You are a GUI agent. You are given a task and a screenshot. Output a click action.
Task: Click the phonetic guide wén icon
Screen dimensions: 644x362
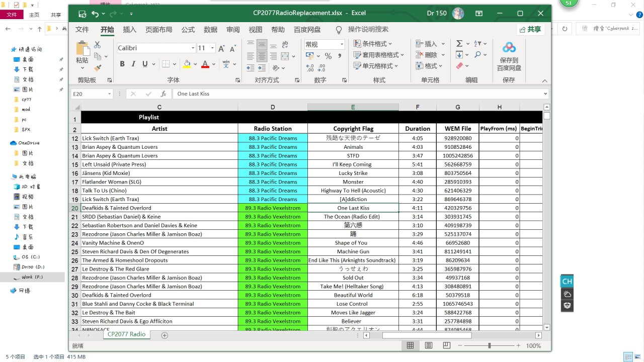click(226, 64)
